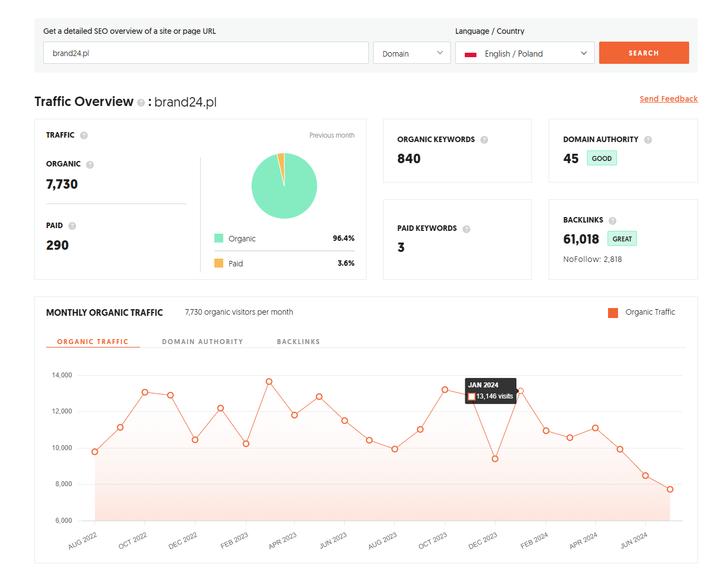The image size is (728, 575).
Task: Click the orange Paid color swatch
Action: click(219, 263)
